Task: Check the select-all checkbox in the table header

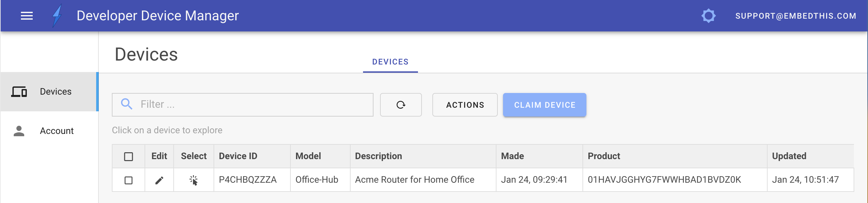Action: (129, 156)
